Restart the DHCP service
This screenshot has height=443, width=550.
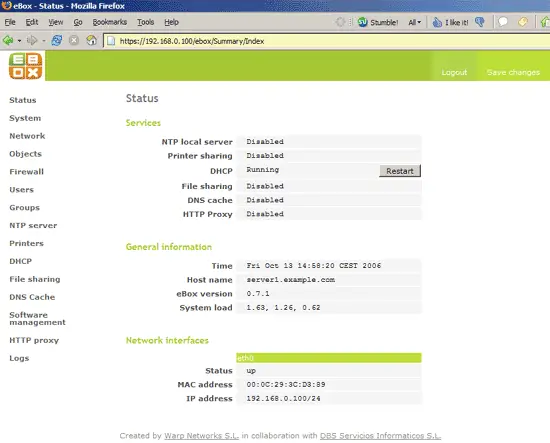coord(400,171)
